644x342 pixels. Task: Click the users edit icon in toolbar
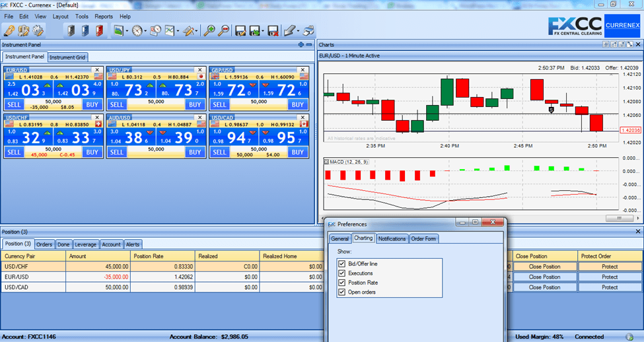pos(23,30)
